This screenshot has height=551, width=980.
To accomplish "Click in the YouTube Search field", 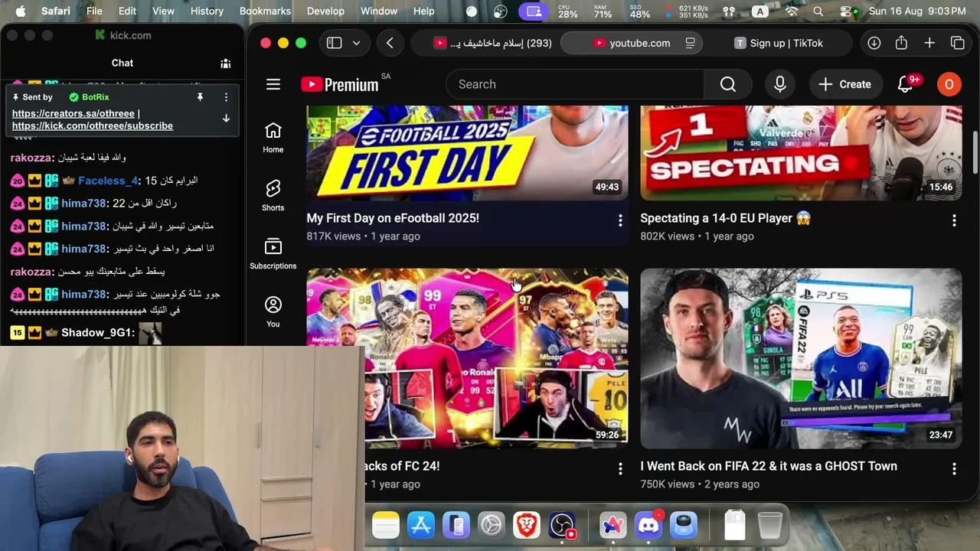I will coord(574,84).
